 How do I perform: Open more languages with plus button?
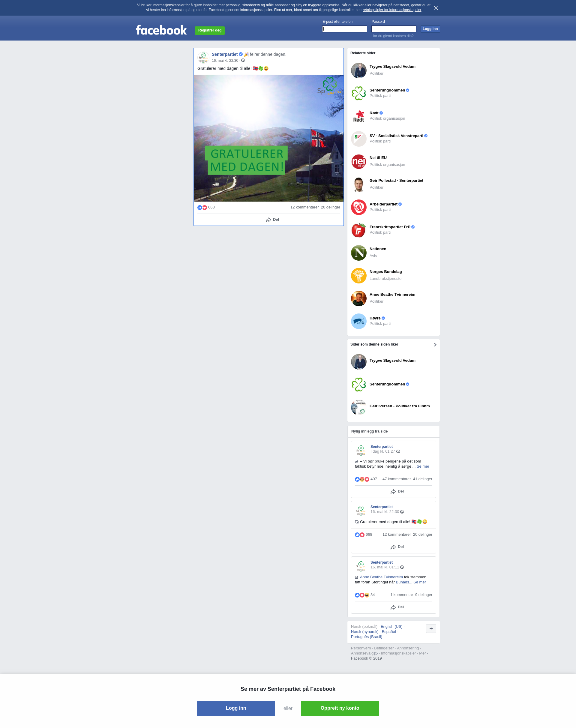(x=431, y=628)
